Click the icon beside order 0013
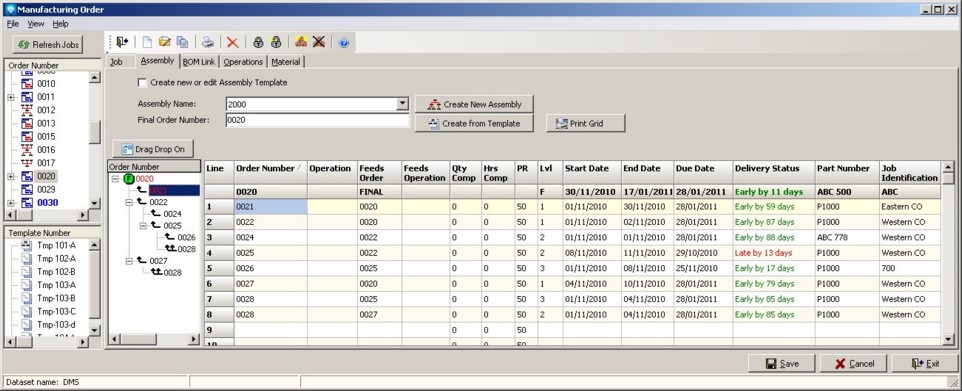This screenshot has height=391, width=962. pyautogui.click(x=27, y=123)
